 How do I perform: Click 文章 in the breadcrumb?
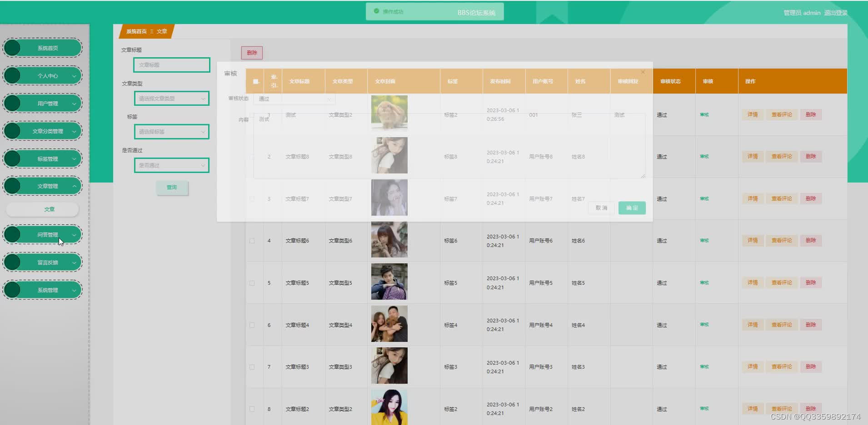162,31
